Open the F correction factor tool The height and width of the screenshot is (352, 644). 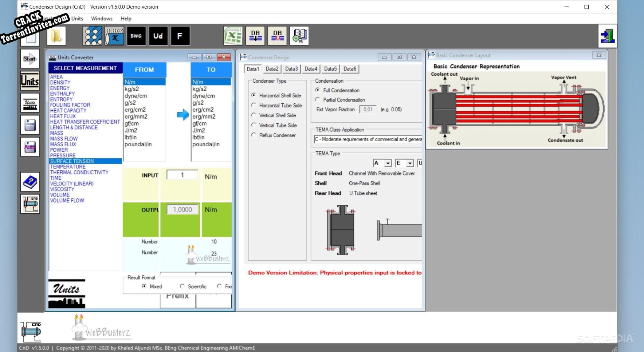click(x=180, y=36)
